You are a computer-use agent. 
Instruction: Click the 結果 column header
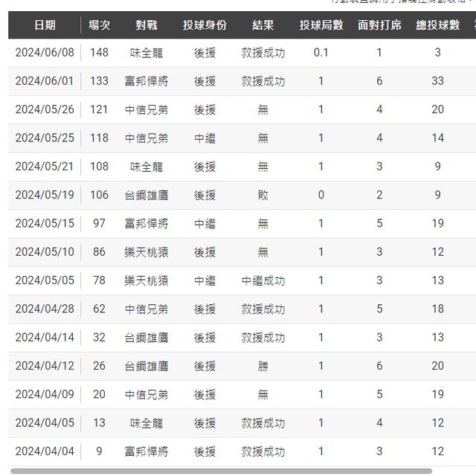tap(263, 25)
